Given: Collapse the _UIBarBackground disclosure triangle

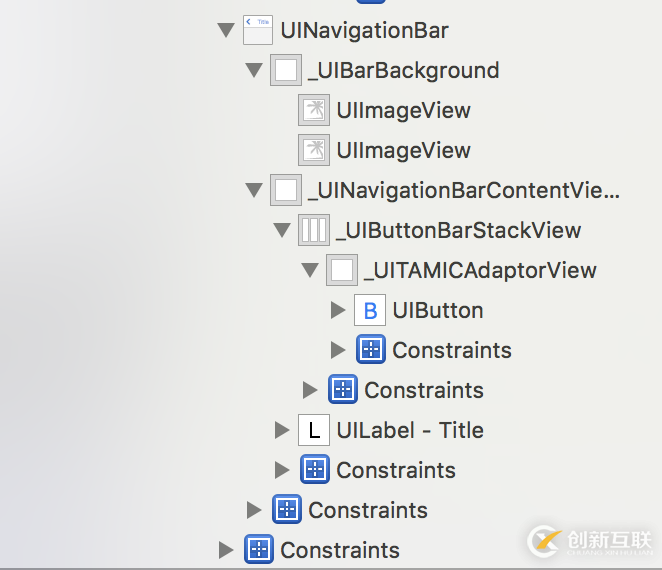Looking at the screenshot, I should 254,71.
